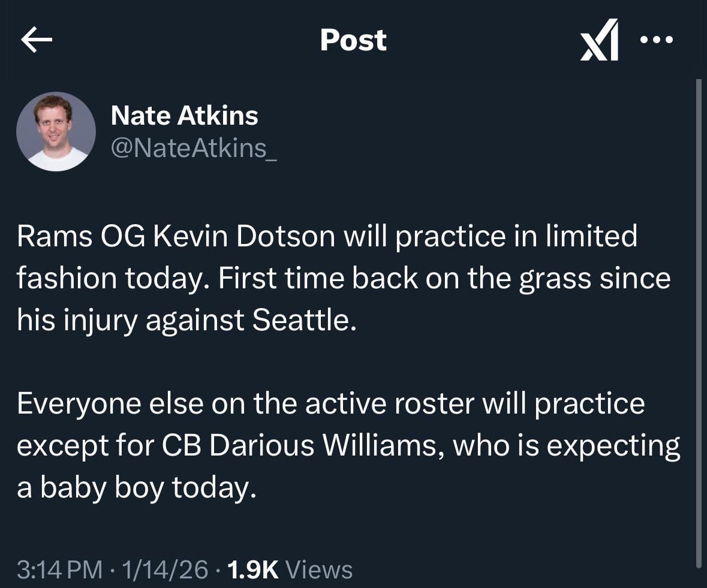Click the display name Nate Atkins
707x588 pixels.
point(185,115)
